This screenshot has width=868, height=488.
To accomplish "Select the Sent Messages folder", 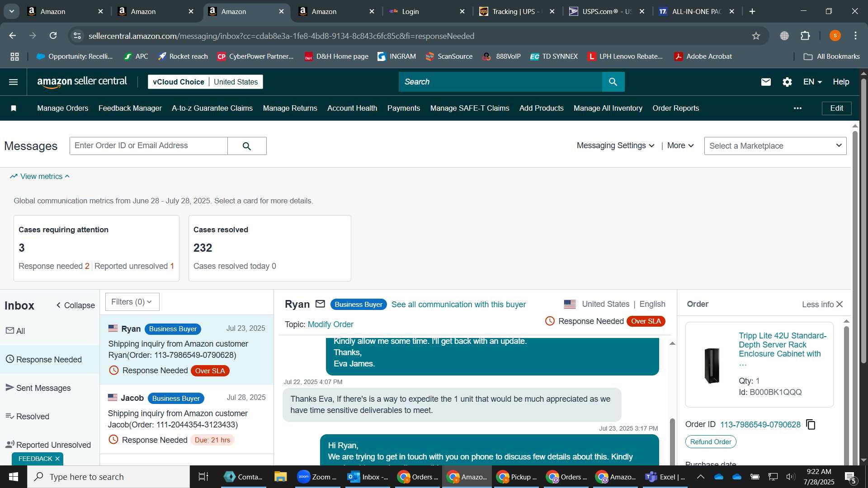I will click(x=50, y=388).
